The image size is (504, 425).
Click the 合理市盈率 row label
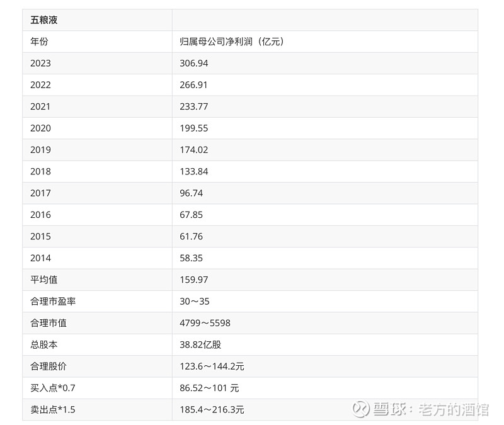click(x=53, y=302)
